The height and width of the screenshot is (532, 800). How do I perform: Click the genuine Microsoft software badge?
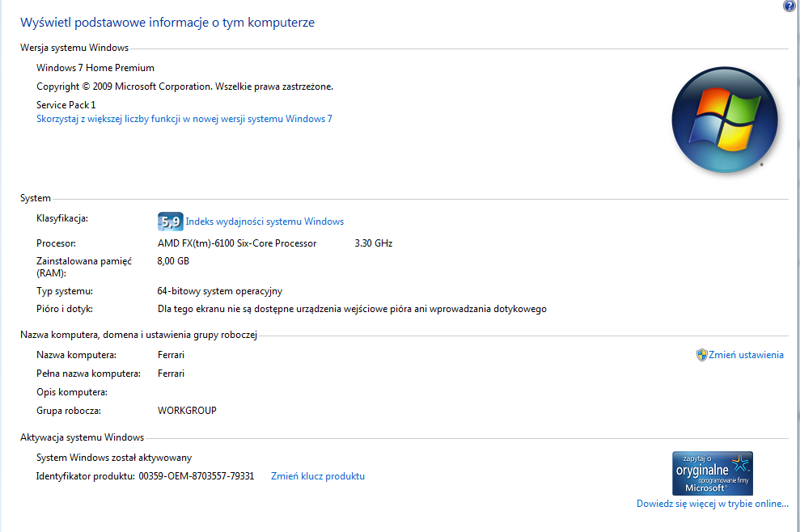713,473
